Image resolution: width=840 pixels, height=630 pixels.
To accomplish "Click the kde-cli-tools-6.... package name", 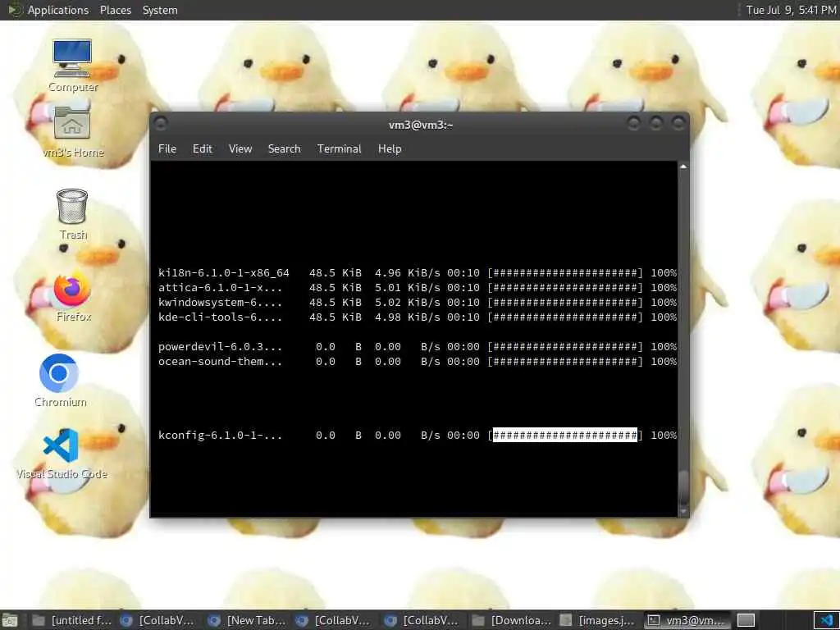I will [220, 317].
